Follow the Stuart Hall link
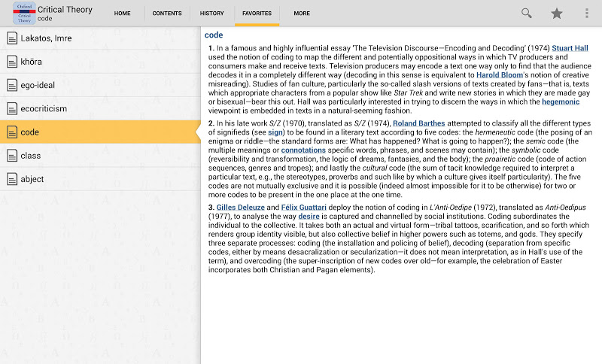Viewport: 602px width, 364px height. (x=570, y=48)
